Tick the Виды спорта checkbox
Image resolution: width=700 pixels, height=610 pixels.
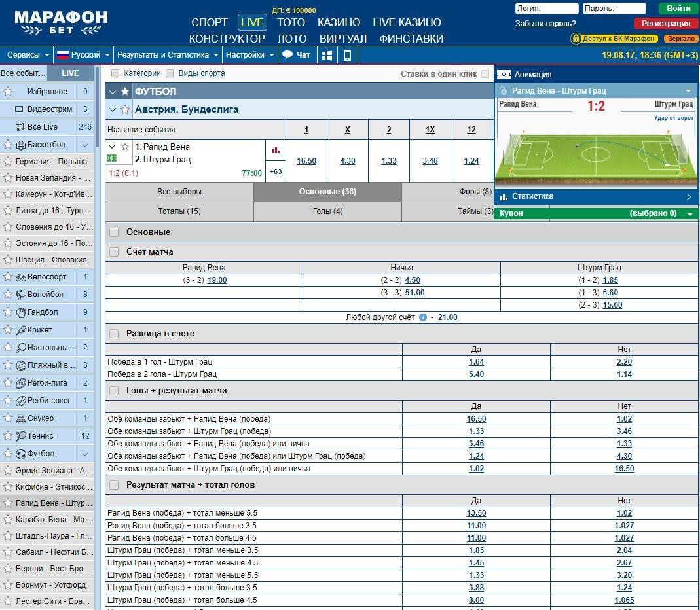pyautogui.click(x=170, y=73)
